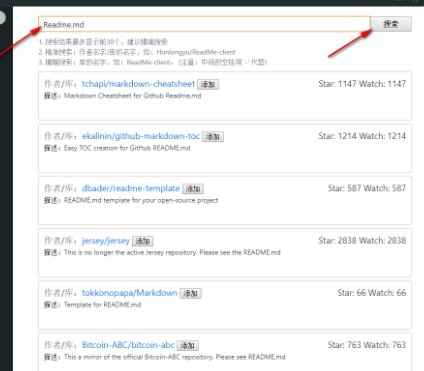Click the 搜索 search button
Image resolution: width=424 pixels, height=371 pixels.
click(x=391, y=24)
